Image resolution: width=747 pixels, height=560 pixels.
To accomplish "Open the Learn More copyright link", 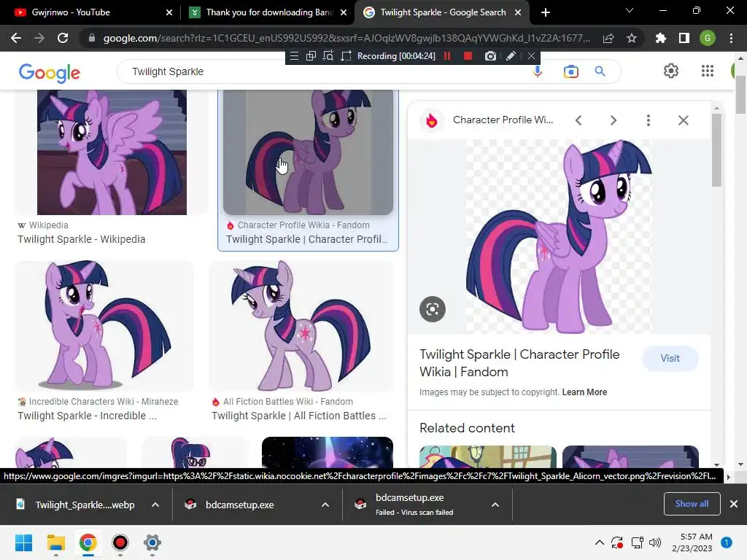I will click(584, 392).
